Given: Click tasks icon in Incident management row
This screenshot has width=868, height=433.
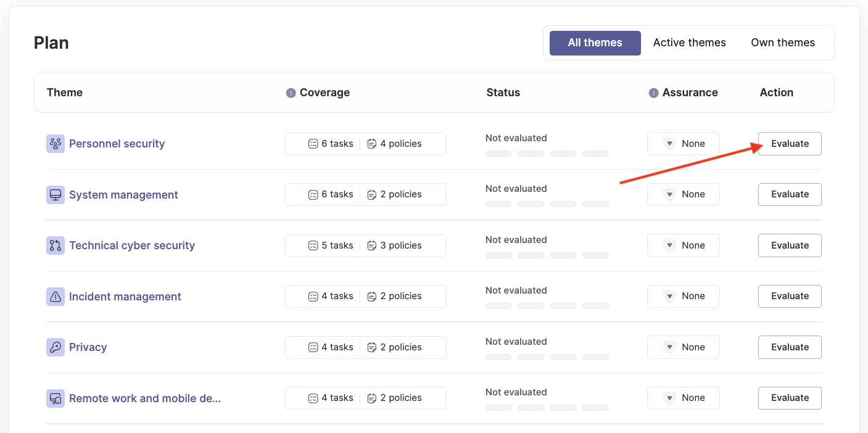Looking at the screenshot, I should coord(313,296).
